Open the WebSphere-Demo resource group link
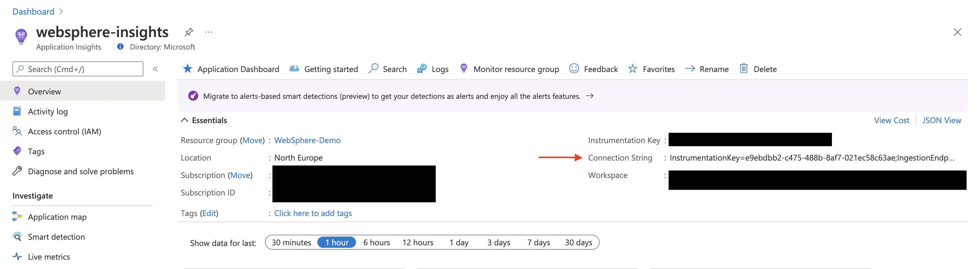The height and width of the screenshot is (269, 980). coord(307,140)
